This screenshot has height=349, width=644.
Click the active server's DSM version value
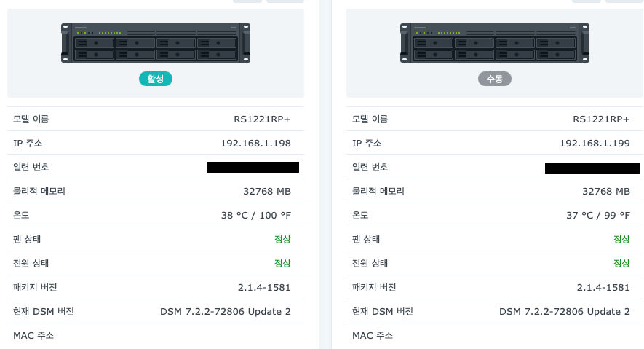tap(226, 311)
